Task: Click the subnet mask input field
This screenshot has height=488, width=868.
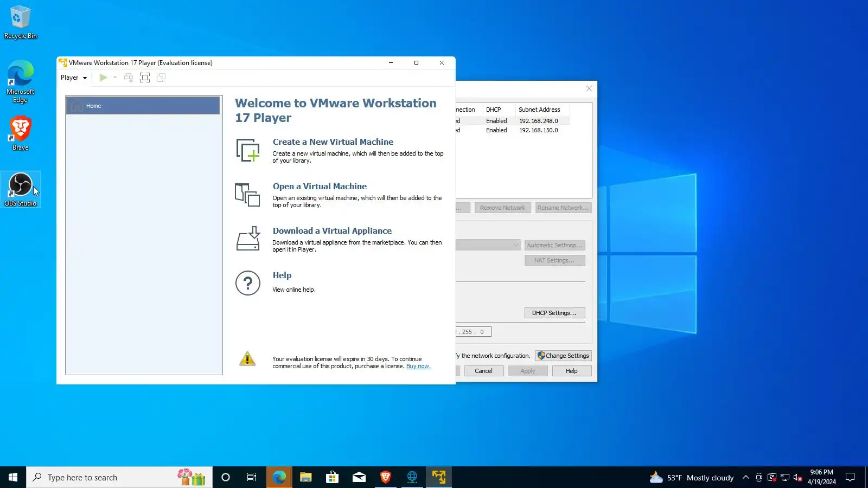Action: (473, 332)
